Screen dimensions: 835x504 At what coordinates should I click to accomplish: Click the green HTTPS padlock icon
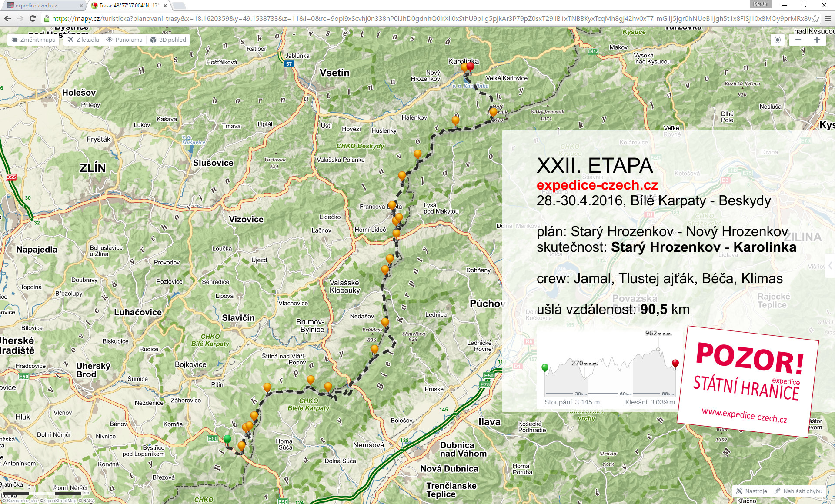click(47, 18)
